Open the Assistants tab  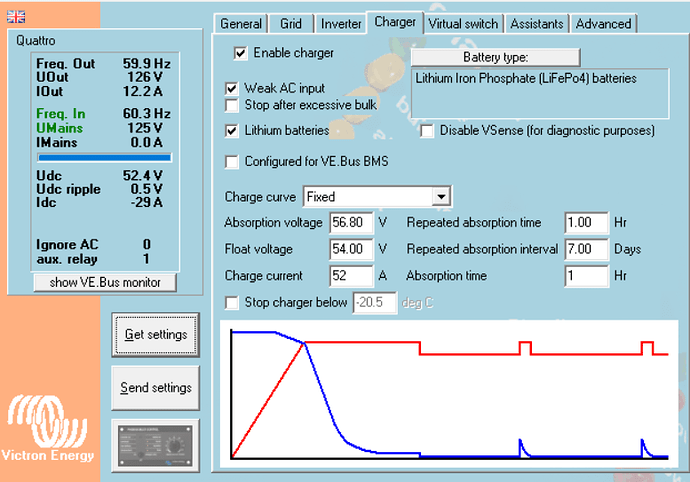point(536,23)
